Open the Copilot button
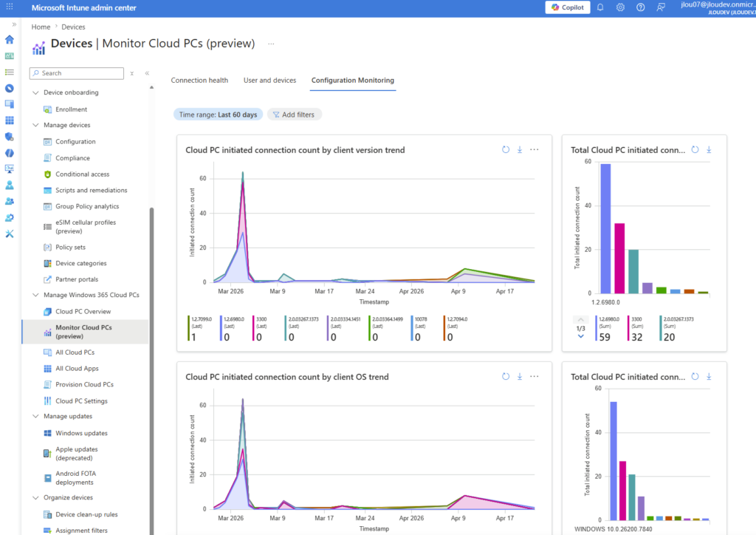 (x=567, y=7)
